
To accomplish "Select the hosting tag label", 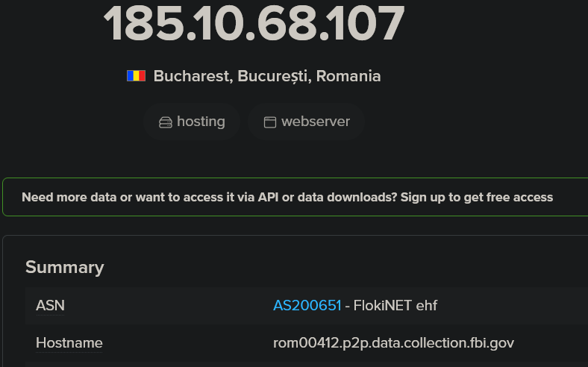I will click(x=201, y=122).
